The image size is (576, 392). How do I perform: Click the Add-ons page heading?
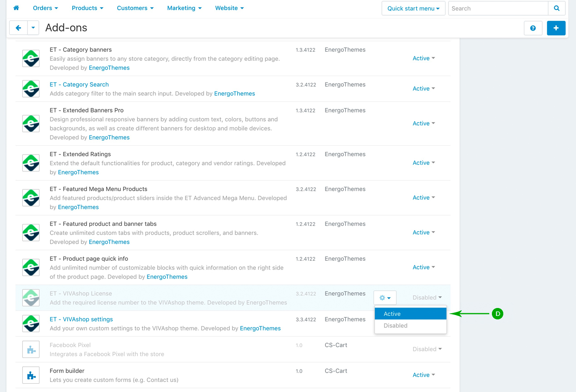click(66, 28)
